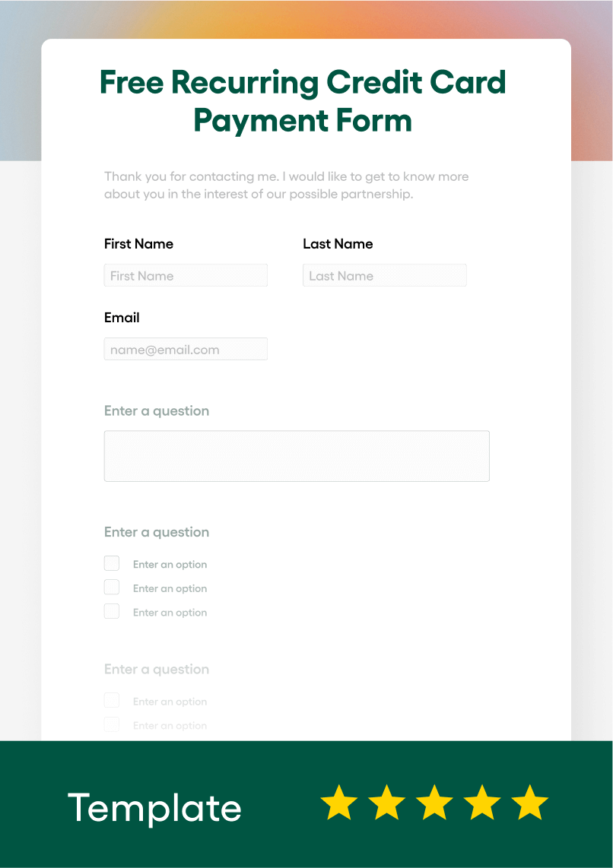Select the fourth yellow rating star
Viewport: 613px width, 868px height.
[481, 802]
